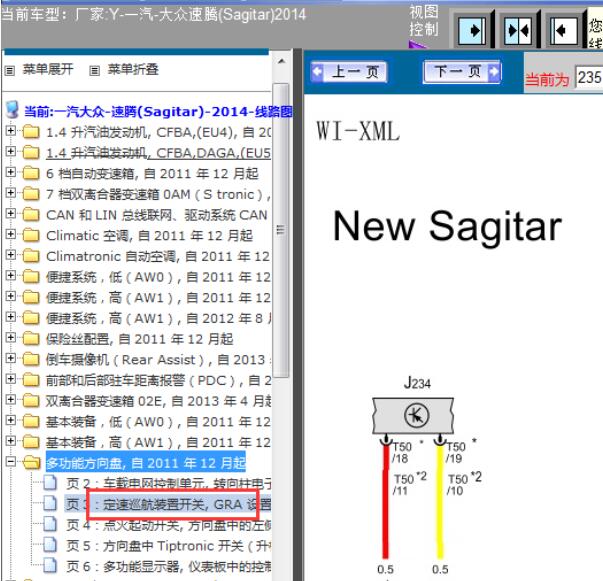Open 页 6: 多功能显示器 page
The image size is (603, 581).
(168, 566)
